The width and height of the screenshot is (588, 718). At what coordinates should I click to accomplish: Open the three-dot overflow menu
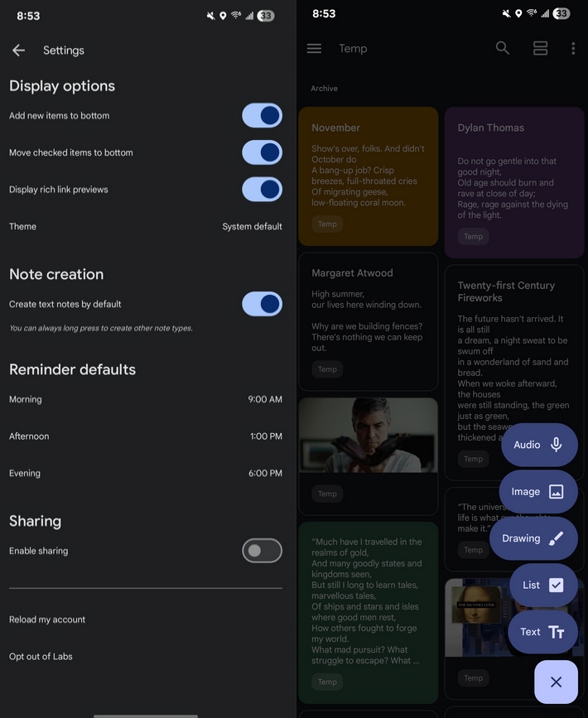(x=573, y=49)
